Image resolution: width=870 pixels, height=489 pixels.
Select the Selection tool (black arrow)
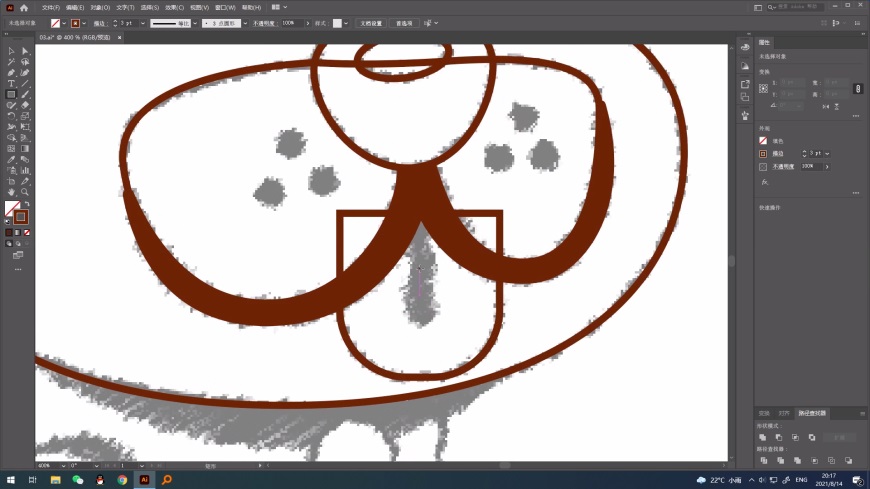pos(11,51)
